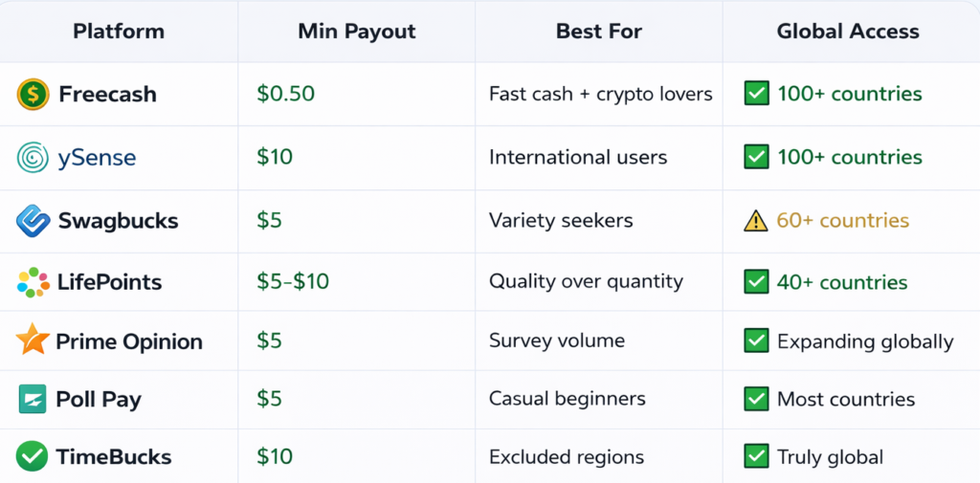980x483 pixels.
Task: Click the Swagbucks blue logo icon
Action: (x=33, y=221)
